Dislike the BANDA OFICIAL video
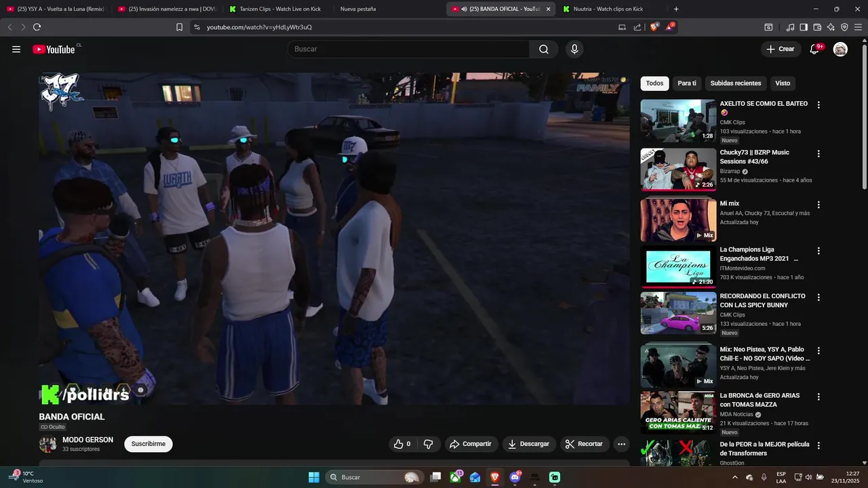Image resolution: width=868 pixels, height=488 pixels. (x=428, y=444)
